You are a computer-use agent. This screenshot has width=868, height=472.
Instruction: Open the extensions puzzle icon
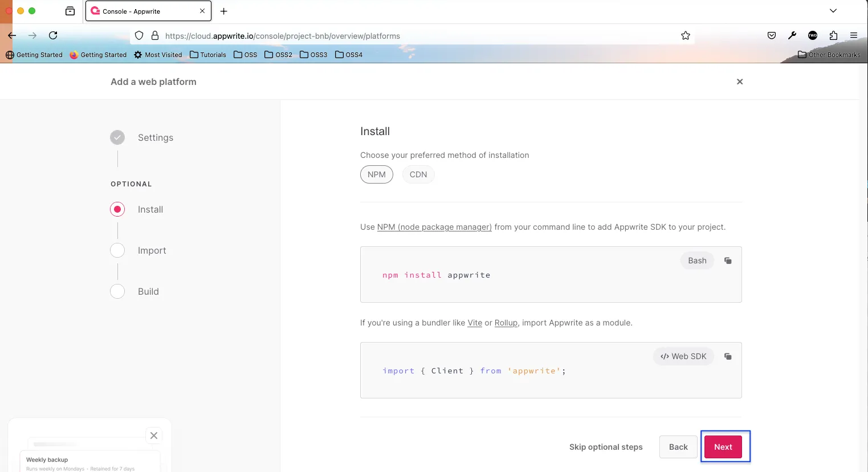coord(833,35)
